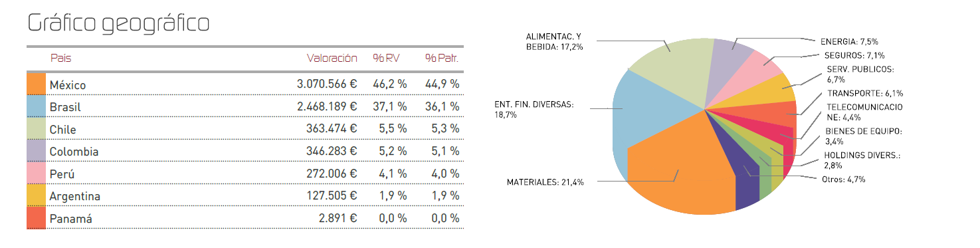Viewport: 980px width, 248px height.
Task: Click the yellow Argentina color swatch
Action: [36, 195]
